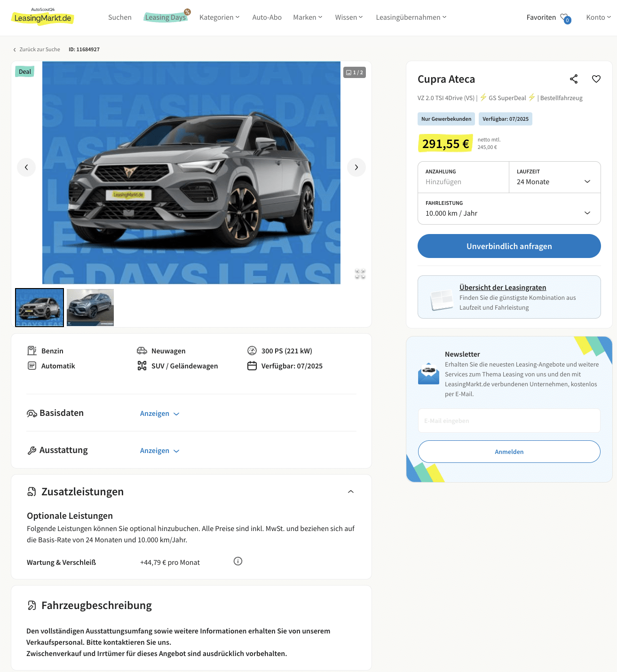Click info icon beside Wartung & Verschleiß
Viewport: 617px width, 672px height.
click(238, 561)
